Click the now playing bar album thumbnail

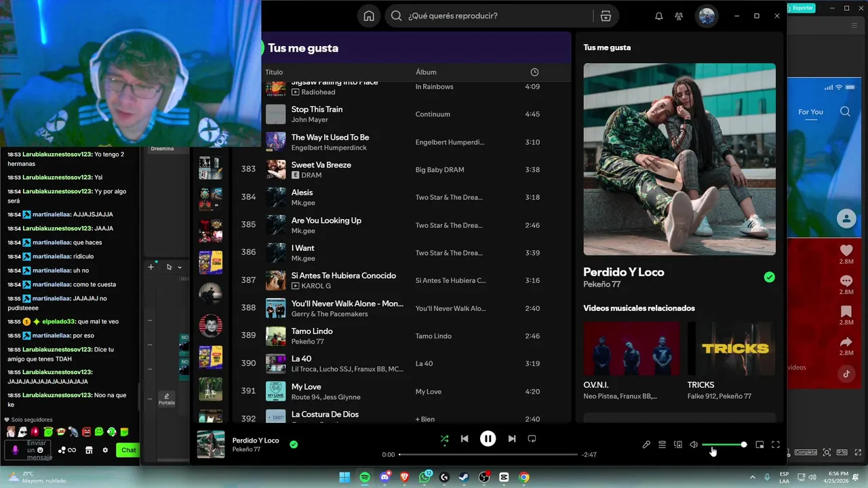(x=211, y=445)
